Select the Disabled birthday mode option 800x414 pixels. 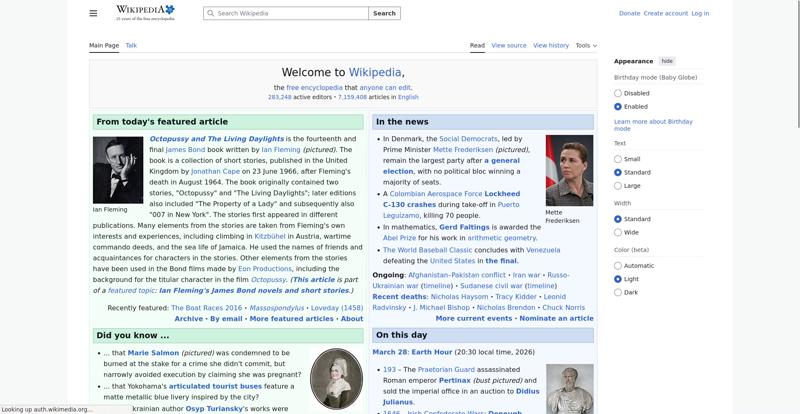coord(618,93)
